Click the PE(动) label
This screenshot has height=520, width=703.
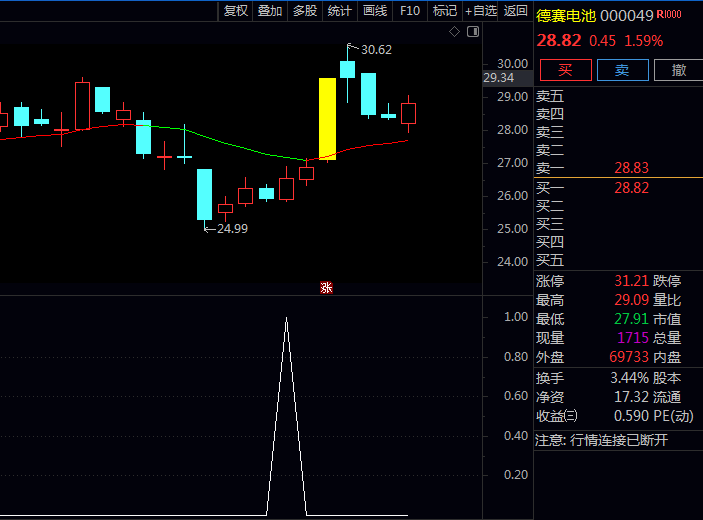[673, 416]
